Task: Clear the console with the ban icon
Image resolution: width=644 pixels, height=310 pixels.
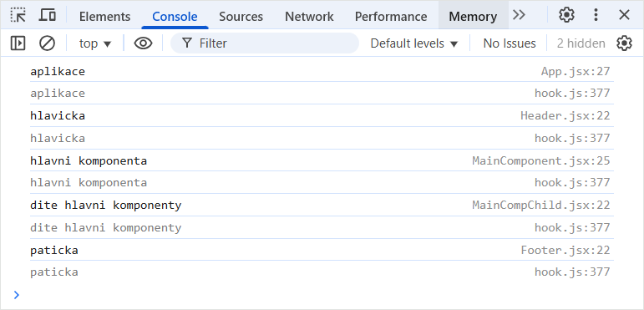Action: [47, 43]
